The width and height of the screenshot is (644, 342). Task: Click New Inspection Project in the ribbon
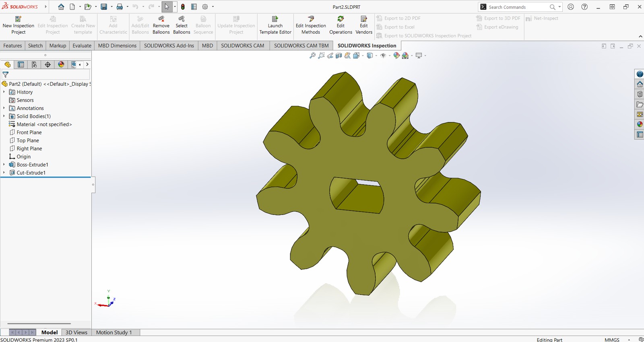click(x=18, y=25)
